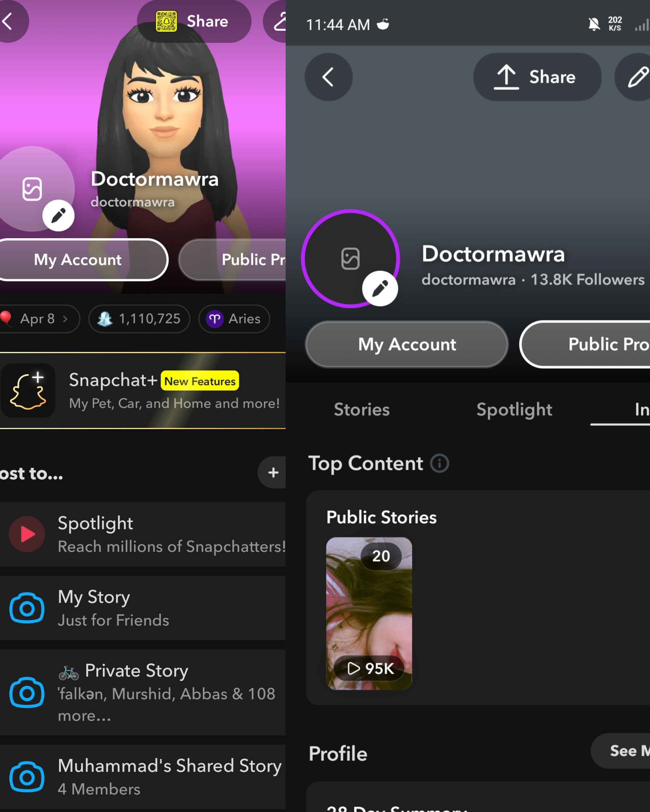This screenshot has width=650, height=812.
Task: Tap the back arrow on the right Public Profile screen
Action: point(328,77)
